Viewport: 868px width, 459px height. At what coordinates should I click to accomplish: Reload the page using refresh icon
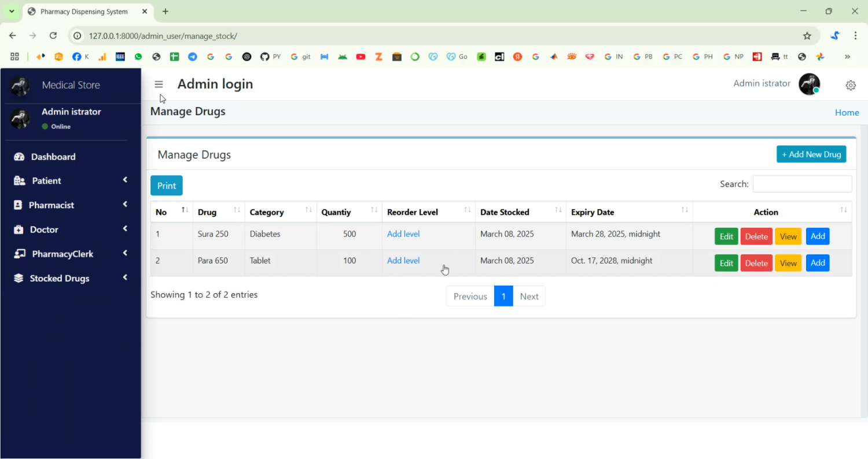pos(53,36)
